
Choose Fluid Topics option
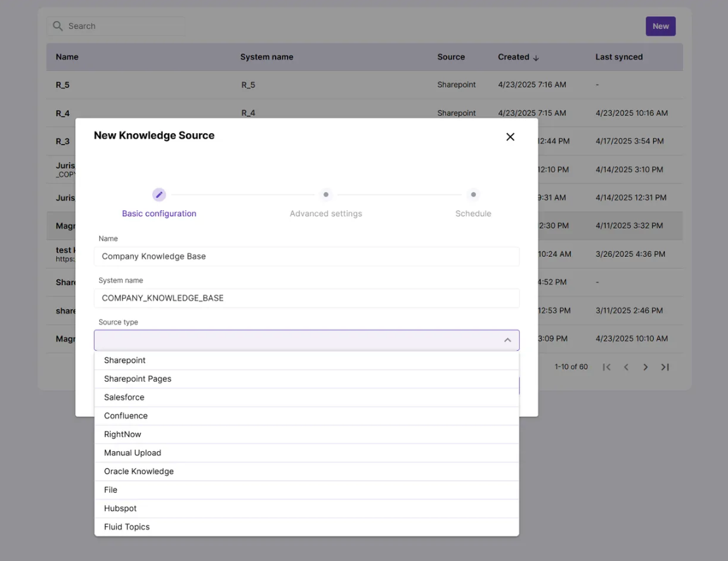[x=127, y=527]
